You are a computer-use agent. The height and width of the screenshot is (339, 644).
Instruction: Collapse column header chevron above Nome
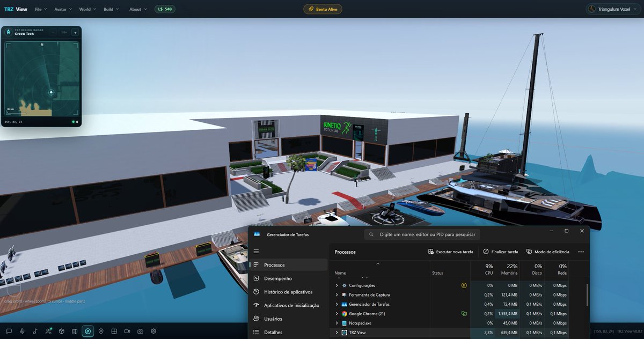[378, 264]
